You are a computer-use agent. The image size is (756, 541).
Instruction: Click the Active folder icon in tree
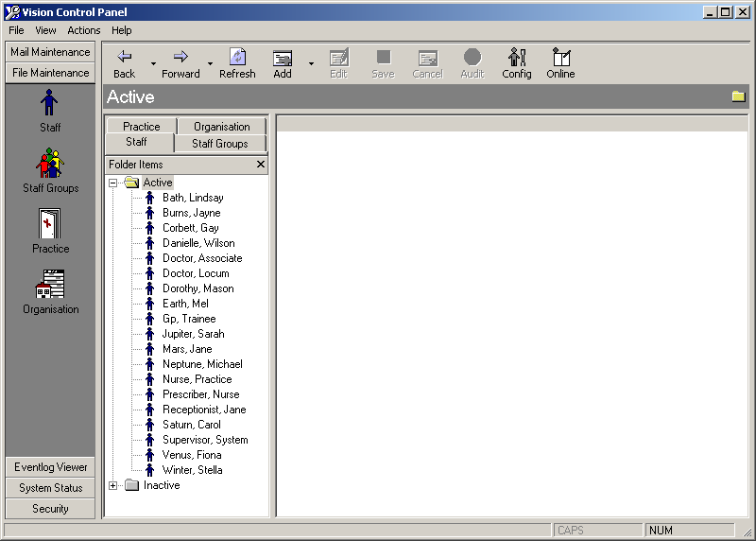pos(131,182)
